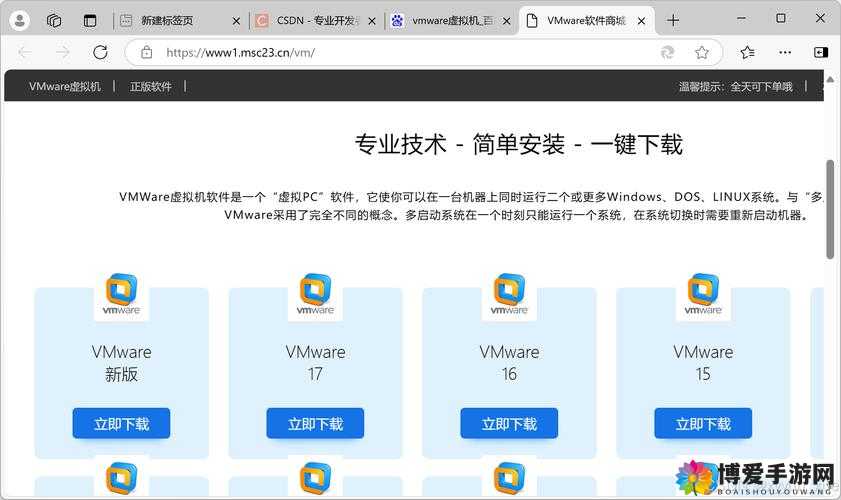Click second-row VMware icon below 16 card

pyautogui.click(x=509, y=478)
